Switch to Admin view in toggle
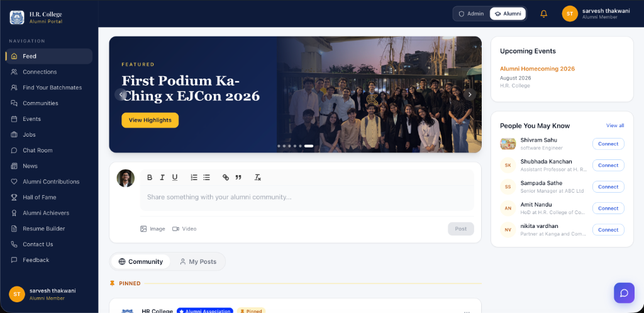Screen dimensions: 644x313 coord(471,14)
